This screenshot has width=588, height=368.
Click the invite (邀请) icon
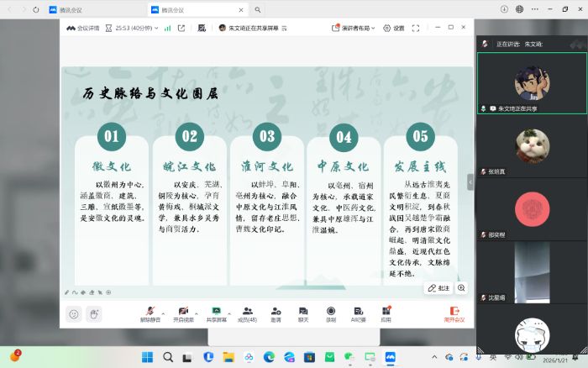[x=276, y=313]
